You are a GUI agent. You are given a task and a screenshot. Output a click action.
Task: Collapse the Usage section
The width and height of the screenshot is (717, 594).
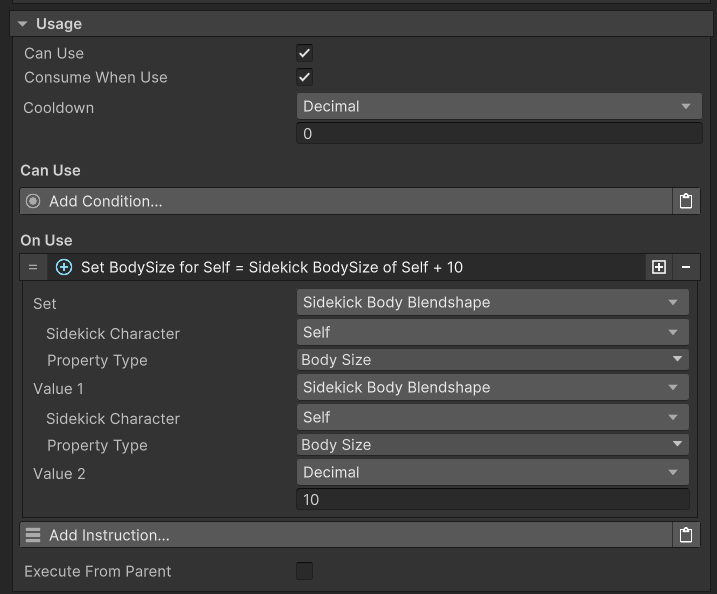coord(22,23)
